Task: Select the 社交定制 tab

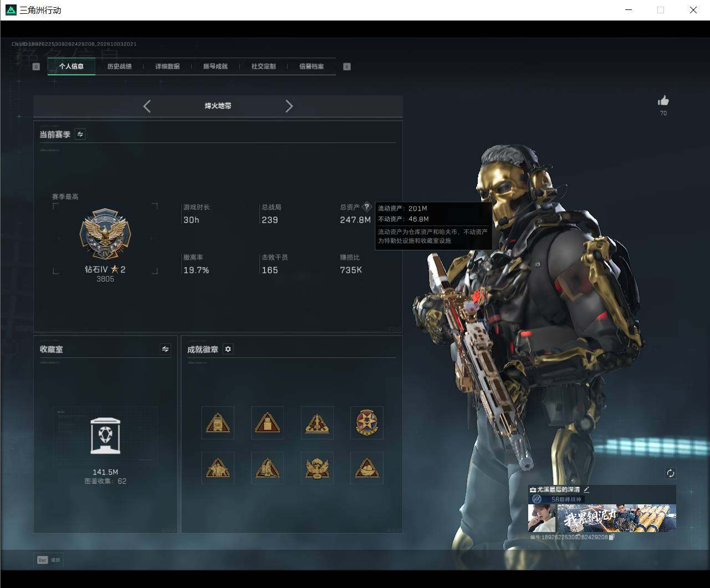Action: 263,67
